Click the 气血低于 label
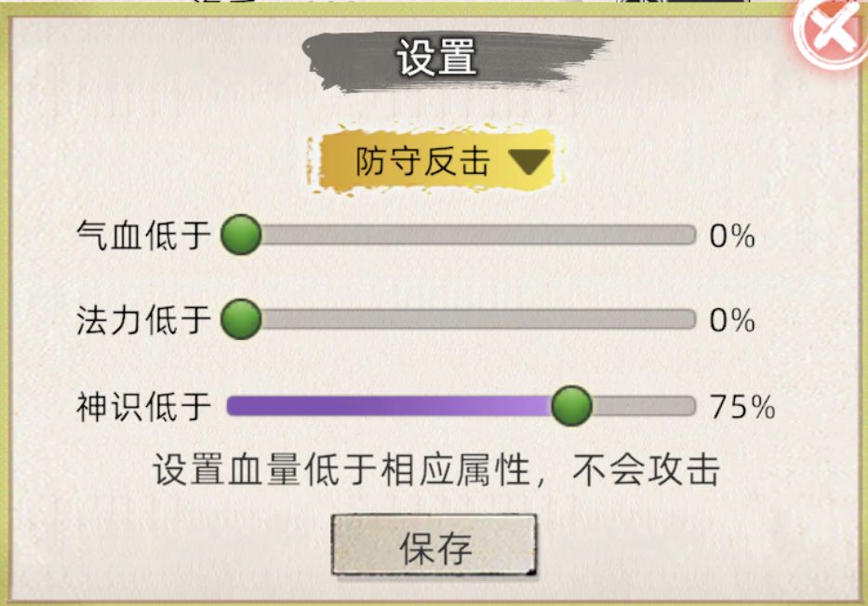This screenshot has width=868, height=606. 144,236
